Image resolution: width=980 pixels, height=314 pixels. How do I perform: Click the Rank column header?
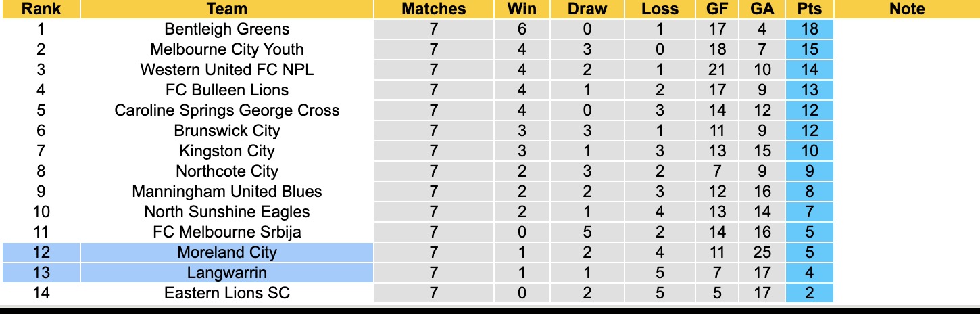point(41,9)
